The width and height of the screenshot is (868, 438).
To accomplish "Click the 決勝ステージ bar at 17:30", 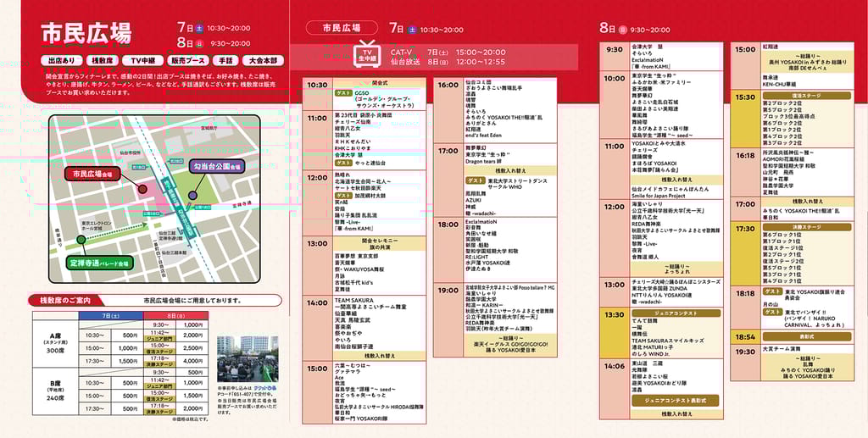I will tap(806, 227).
